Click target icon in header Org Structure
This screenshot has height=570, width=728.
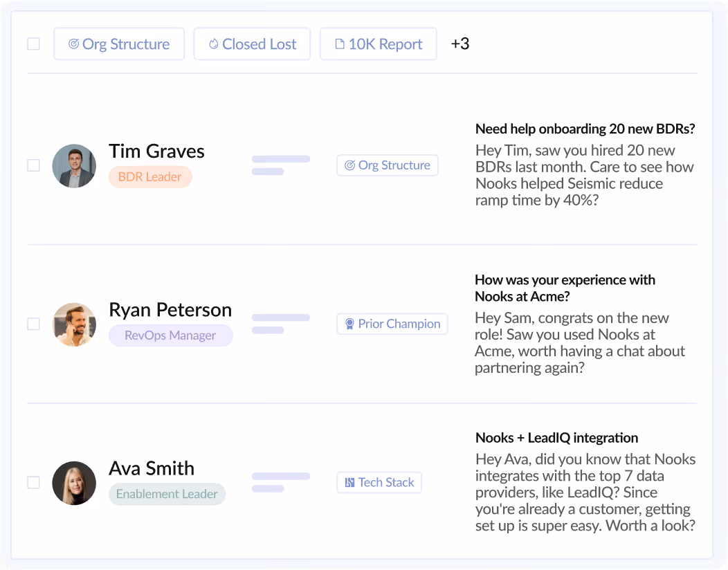point(73,44)
